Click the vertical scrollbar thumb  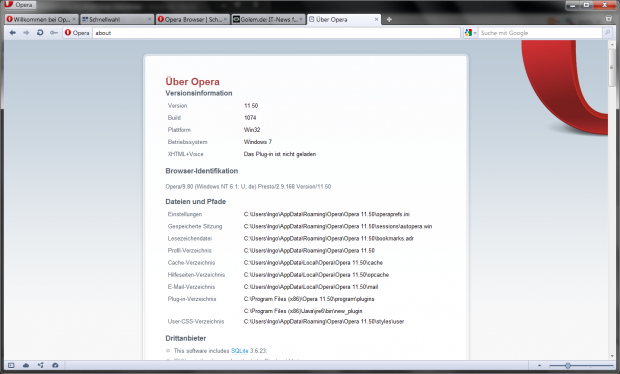(x=611, y=68)
